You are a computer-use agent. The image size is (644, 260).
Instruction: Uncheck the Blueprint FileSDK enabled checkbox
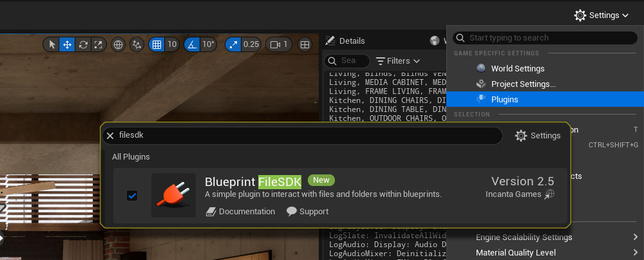click(132, 196)
